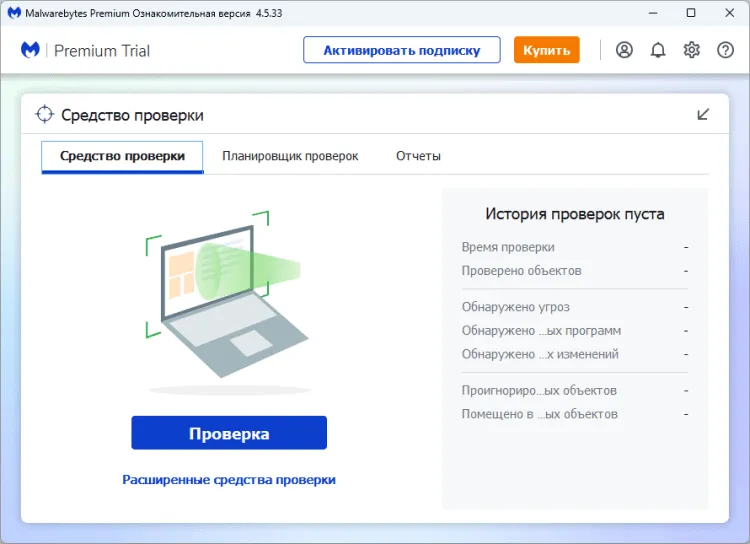750x544 pixels.
Task: Open the Отчеты tab
Action: coord(419,156)
